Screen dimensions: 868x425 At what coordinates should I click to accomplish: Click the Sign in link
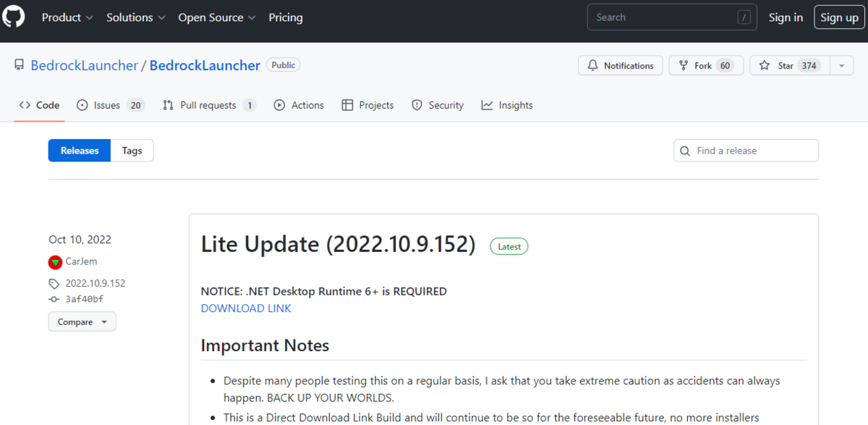(786, 17)
